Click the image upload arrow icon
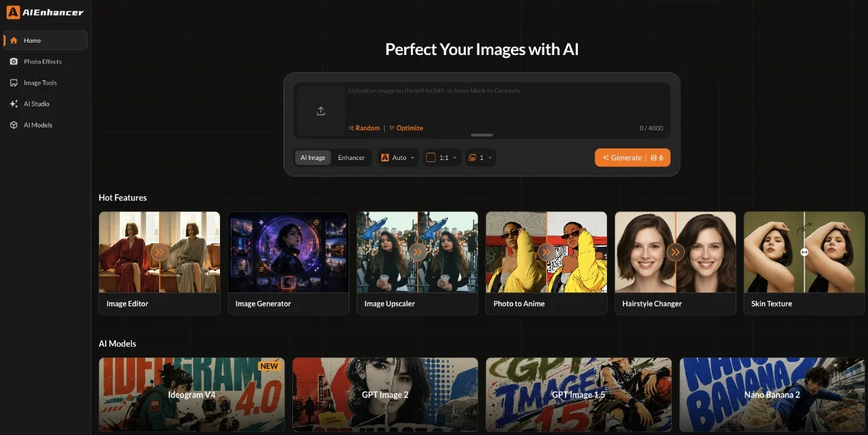868x435 pixels. tap(321, 111)
